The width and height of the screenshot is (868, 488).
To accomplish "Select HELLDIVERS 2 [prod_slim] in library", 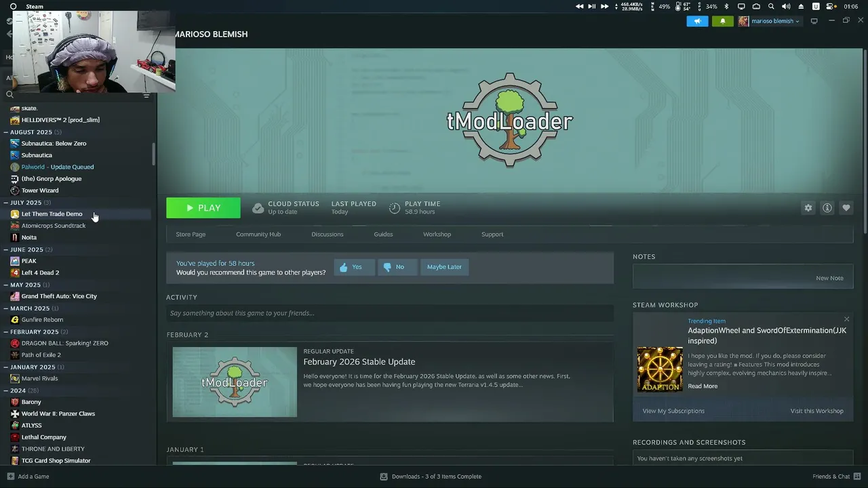I will coord(60,120).
